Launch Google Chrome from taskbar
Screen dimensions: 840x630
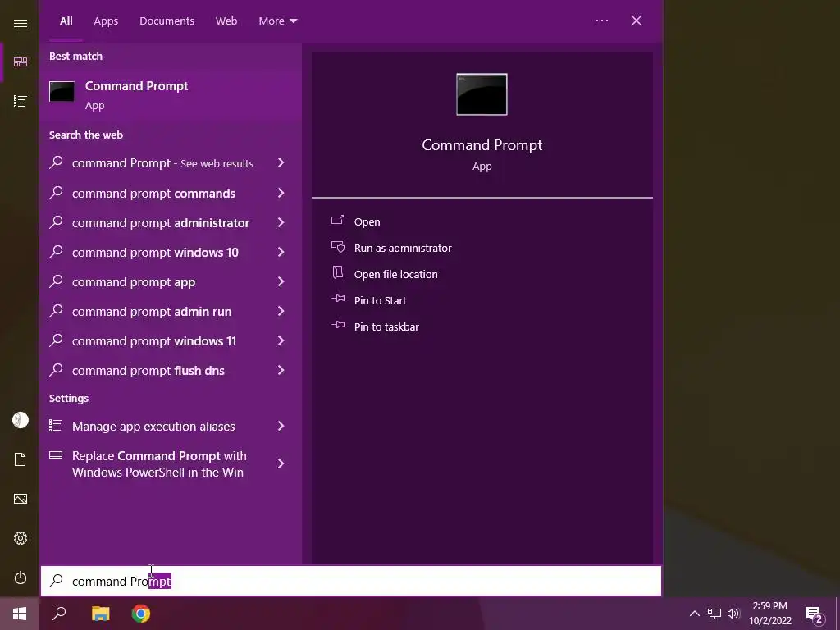point(141,614)
